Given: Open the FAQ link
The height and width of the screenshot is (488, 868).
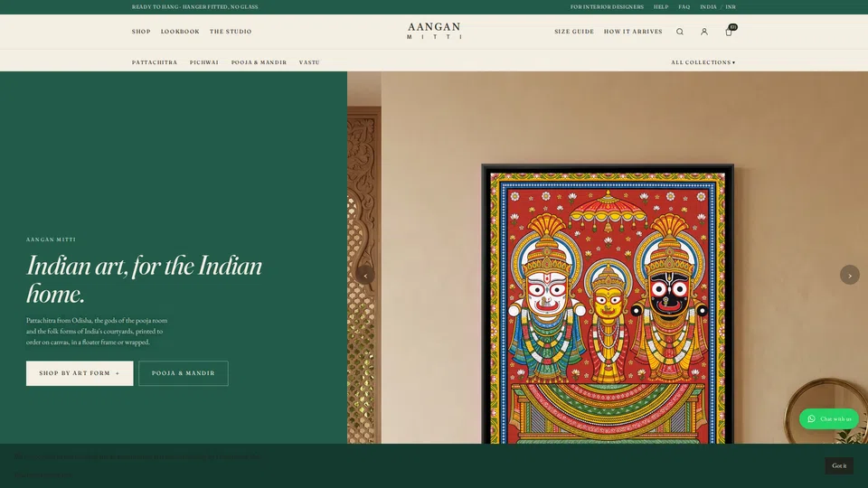Looking at the screenshot, I should (x=684, y=6).
